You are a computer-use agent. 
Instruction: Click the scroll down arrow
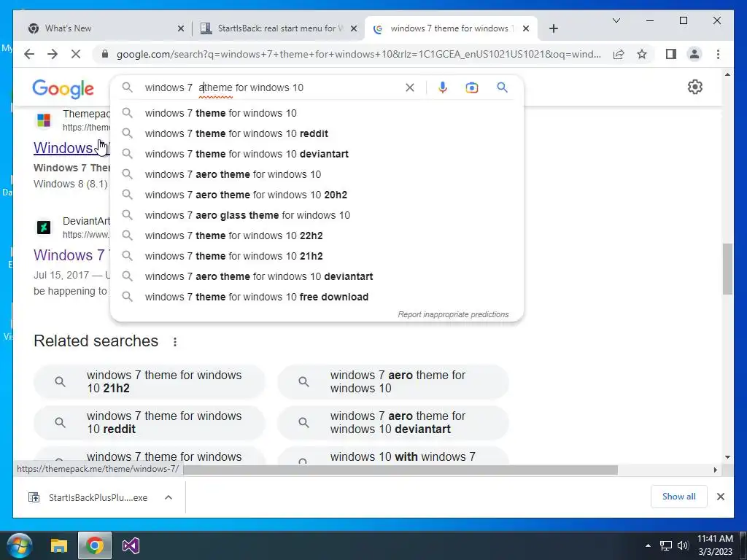click(x=727, y=457)
